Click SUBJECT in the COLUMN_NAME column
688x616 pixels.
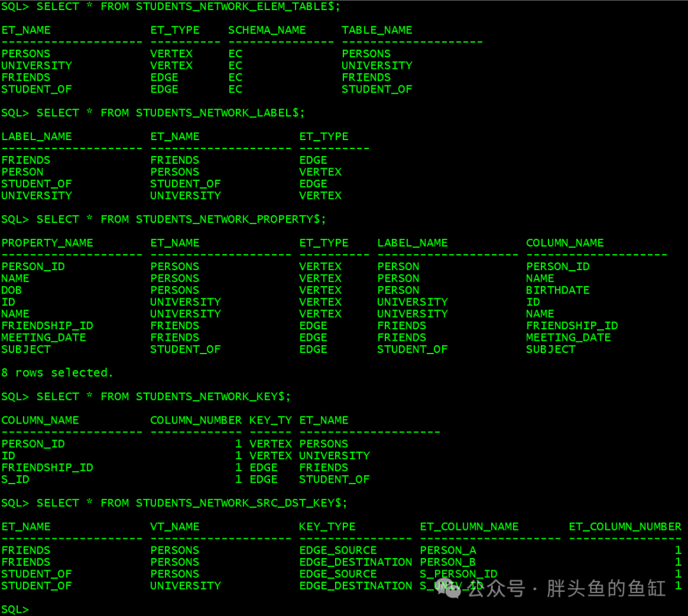[x=550, y=350]
